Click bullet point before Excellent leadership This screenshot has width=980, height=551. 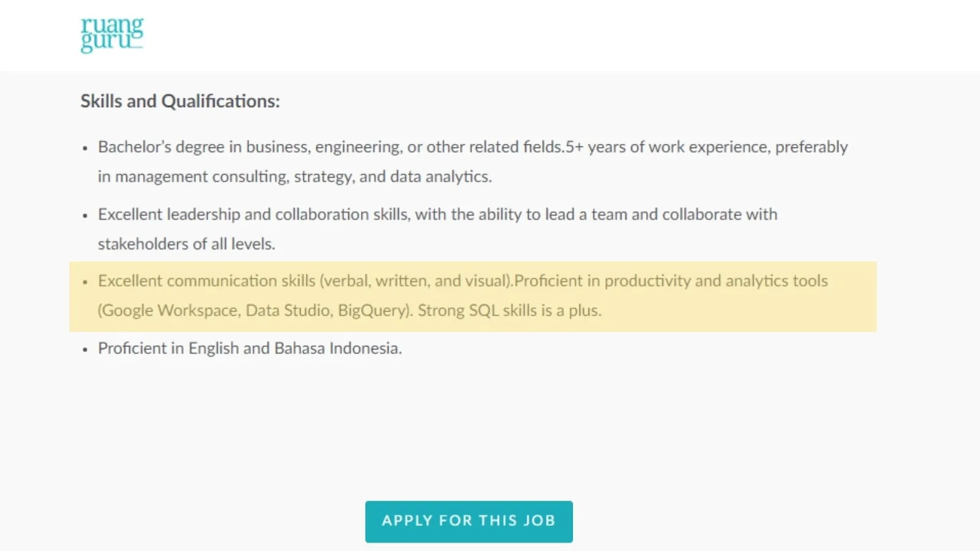click(x=85, y=216)
